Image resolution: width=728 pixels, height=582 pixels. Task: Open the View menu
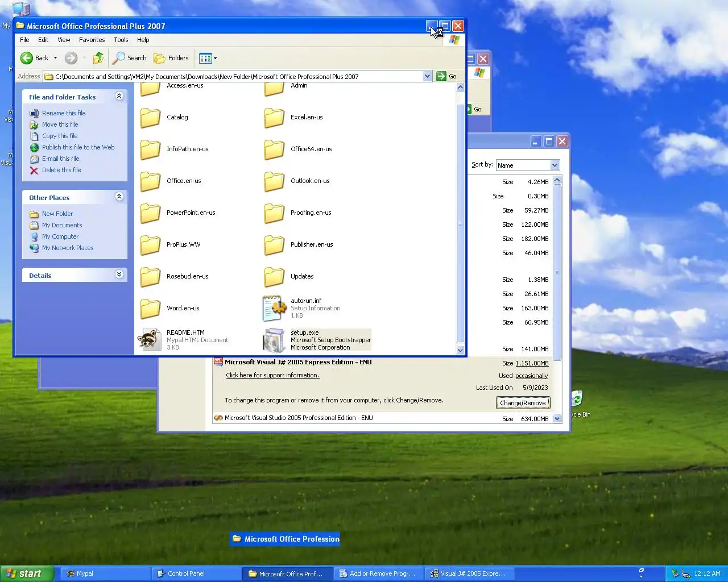tap(64, 40)
